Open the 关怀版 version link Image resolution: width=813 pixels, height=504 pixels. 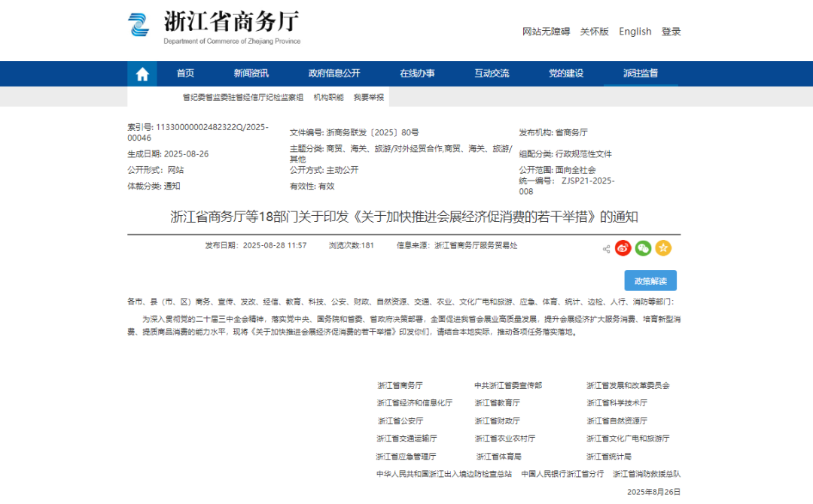594,31
